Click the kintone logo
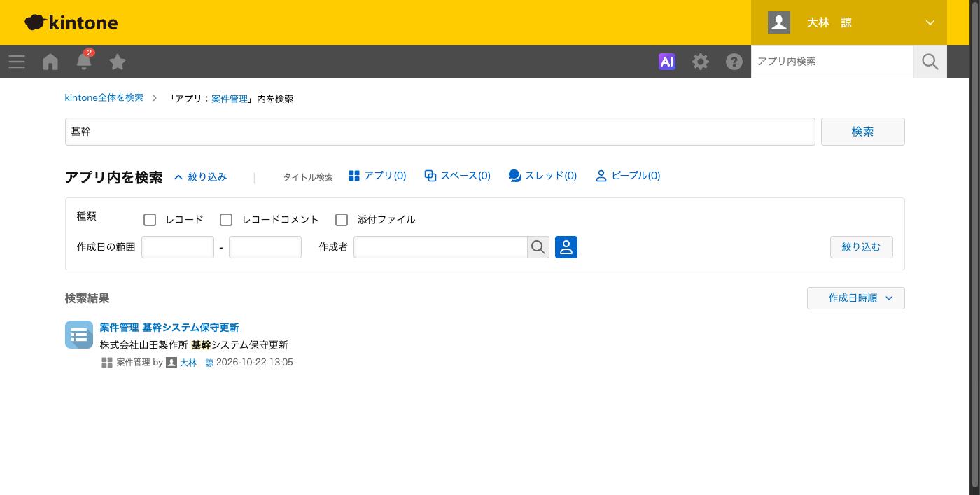Screen dimensions: 980x495 point(71,22)
